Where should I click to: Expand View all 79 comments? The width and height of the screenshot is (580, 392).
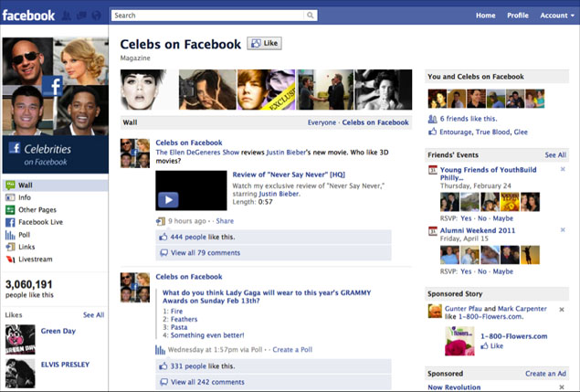pyautogui.click(x=205, y=252)
